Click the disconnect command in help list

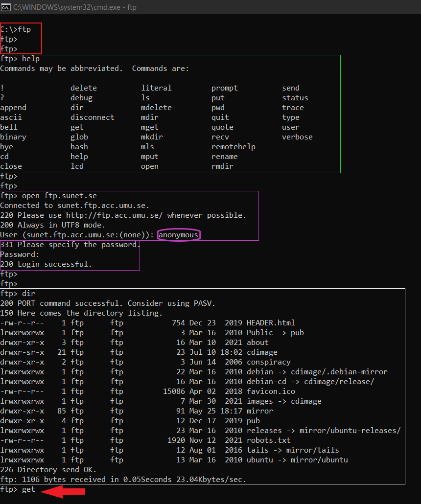pyautogui.click(x=93, y=117)
